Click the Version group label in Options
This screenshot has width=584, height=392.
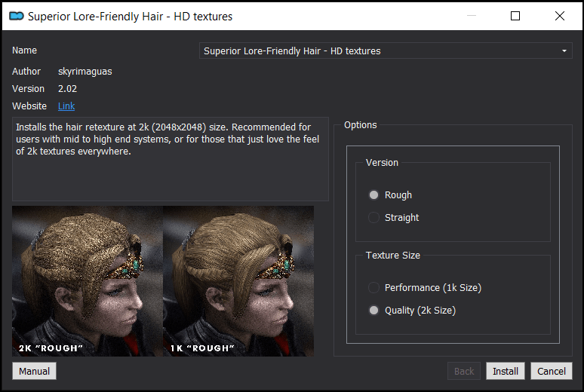[382, 163]
